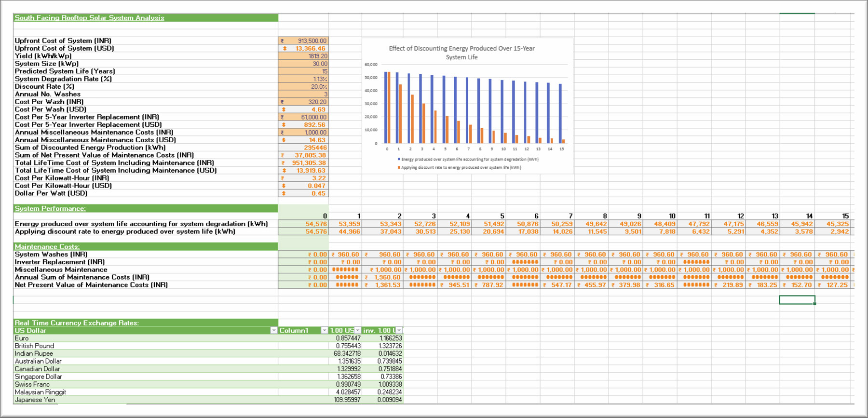Screen dimensions: 868x418
Task: Click the orange legend marker in chart
Action: [x=399, y=168]
